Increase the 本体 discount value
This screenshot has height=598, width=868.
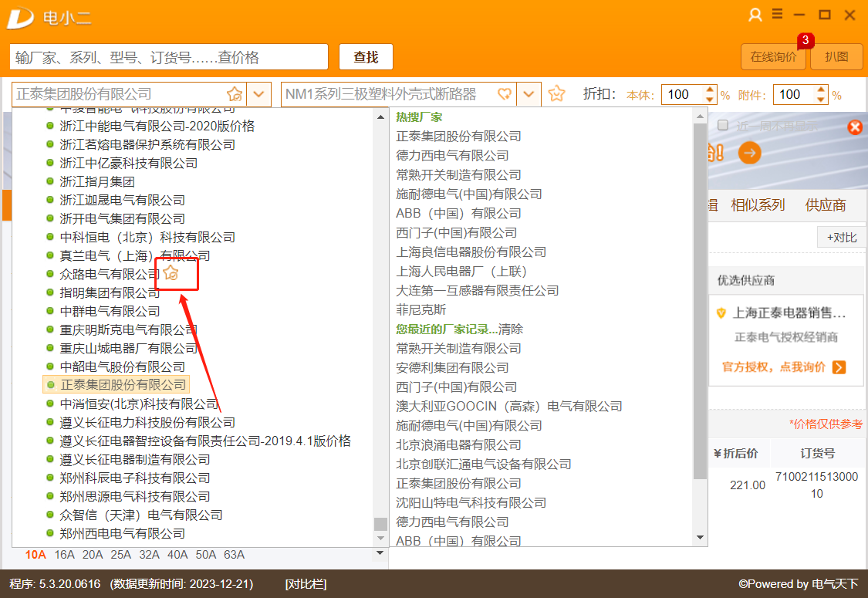click(x=710, y=90)
